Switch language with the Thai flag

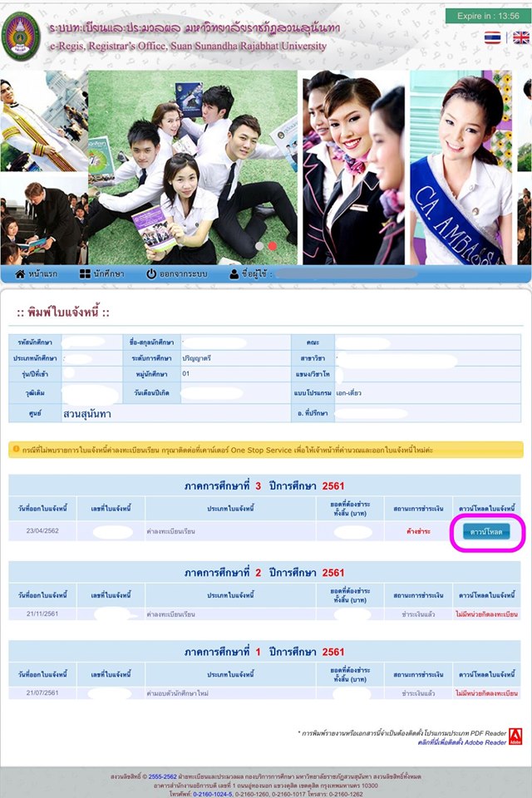(493, 37)
